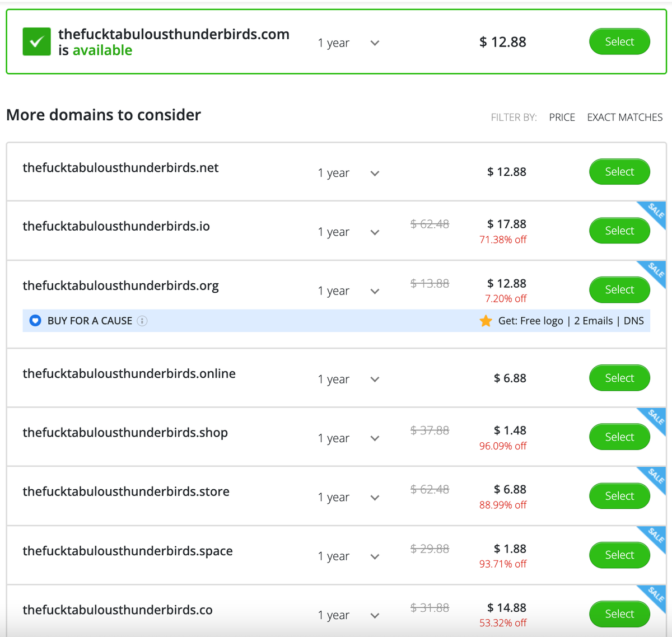Choose Select on the .online domain row

(x=619, y=378)
